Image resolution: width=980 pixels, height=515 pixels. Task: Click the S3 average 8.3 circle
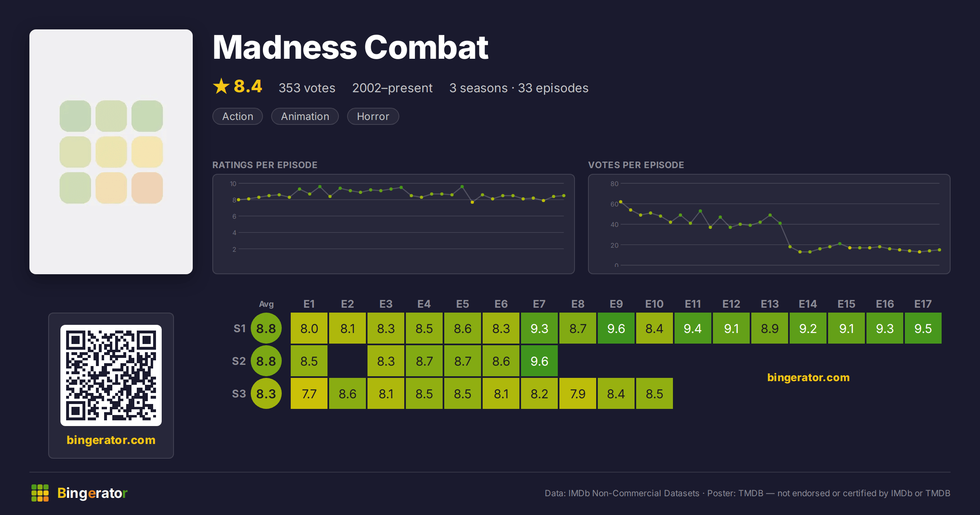[266, 393]
